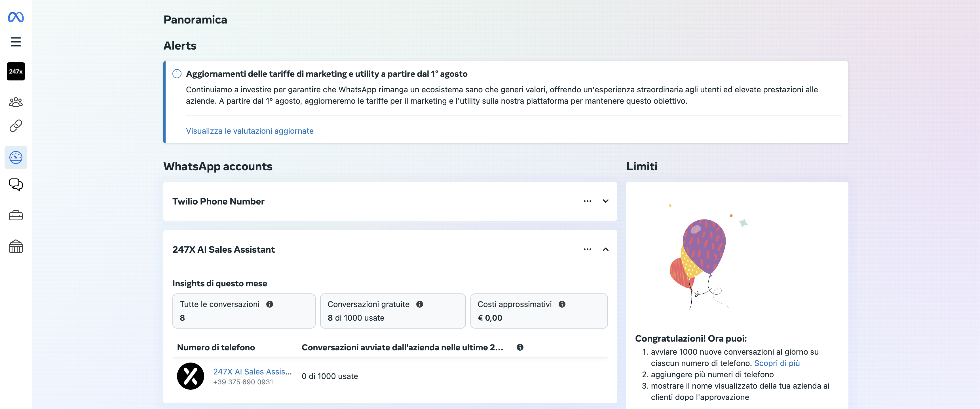Click the info icon in the alert banner
980x409 pixels.
tap(177, 74)
